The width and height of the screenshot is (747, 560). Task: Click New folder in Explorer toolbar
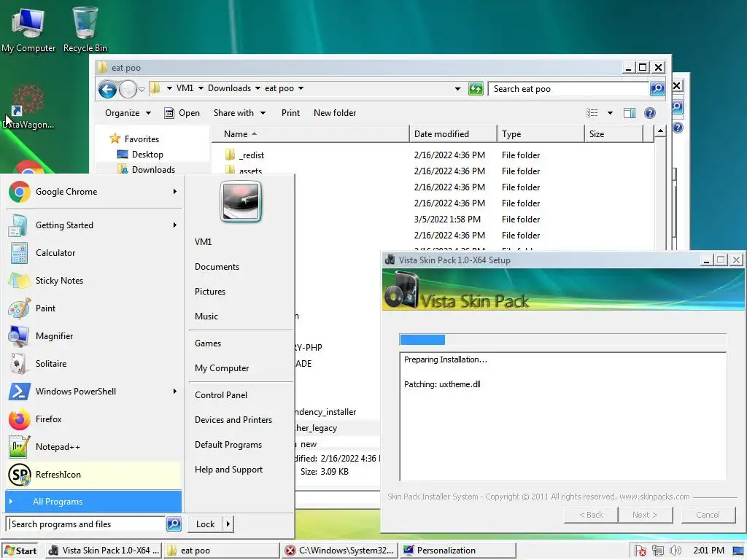[334, 113]
